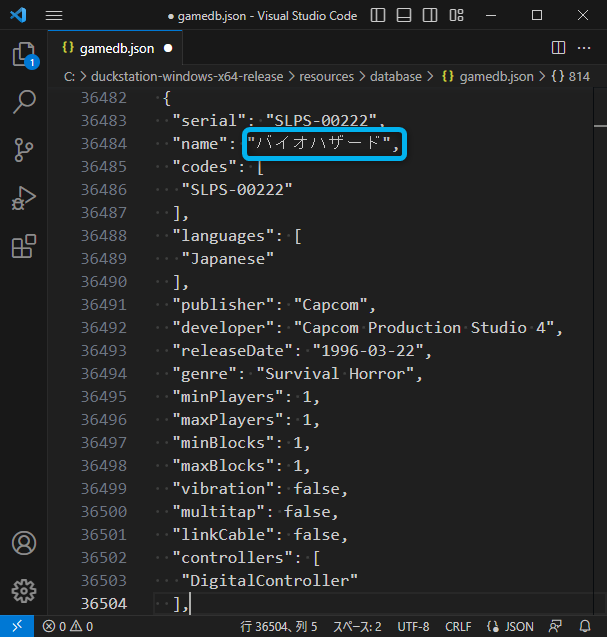Toggle the secondary side bar layout button
Viewport: 607px width, 637px height.
[x=430, y=15]
